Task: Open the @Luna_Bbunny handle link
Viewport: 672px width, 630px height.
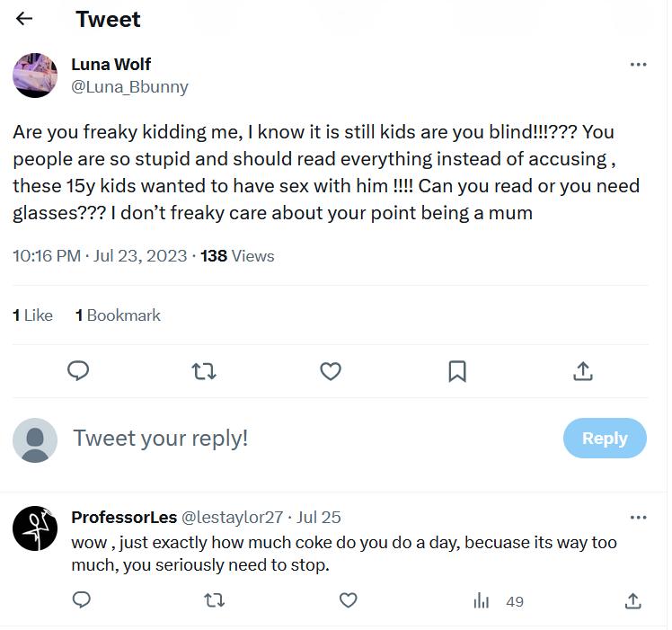Action: pos(129,87)
